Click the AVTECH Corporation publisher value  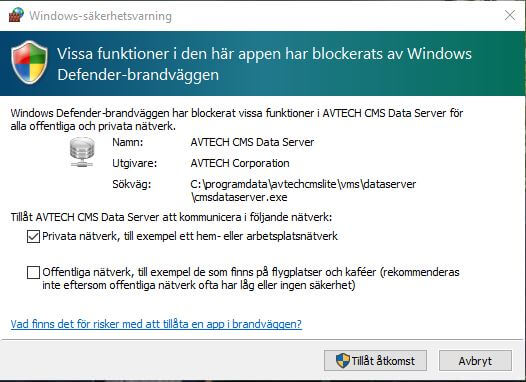click(x=240, y=163)
